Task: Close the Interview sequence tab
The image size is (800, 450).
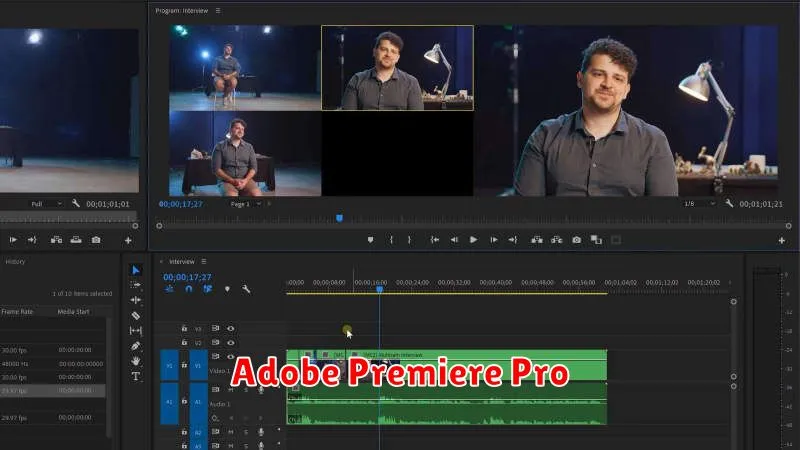Action: coord(161,261)
